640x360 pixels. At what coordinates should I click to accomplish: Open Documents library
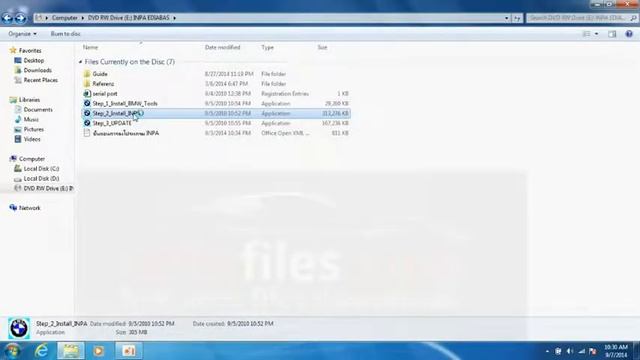pos(38,109)
